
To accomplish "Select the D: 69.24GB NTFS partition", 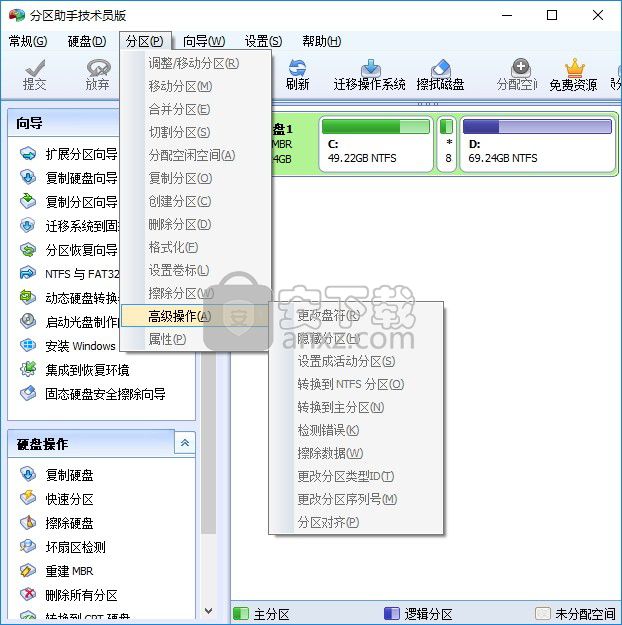I will tap(537, 144).
